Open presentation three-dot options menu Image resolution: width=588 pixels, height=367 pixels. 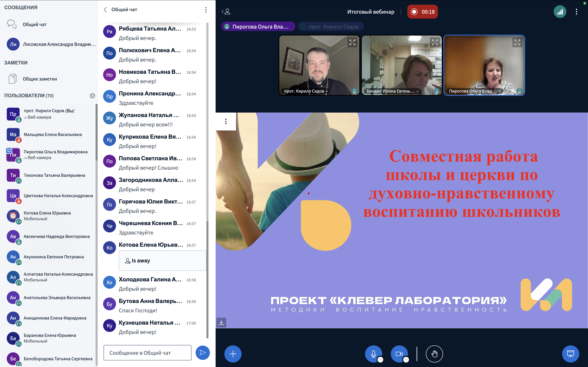[226, 121]
